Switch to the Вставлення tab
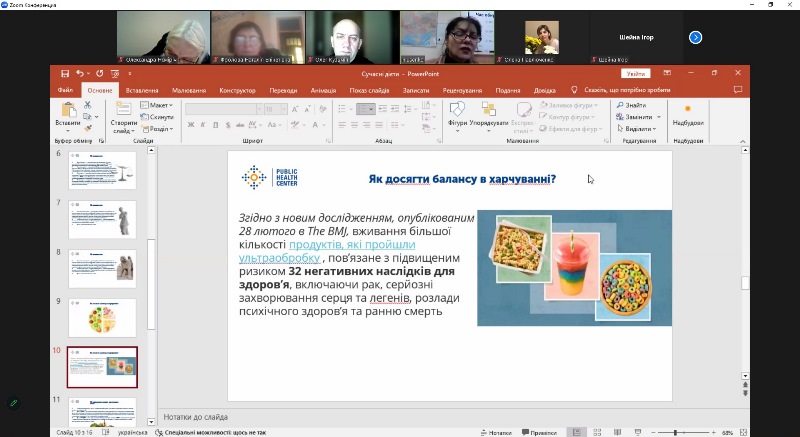The height and width of the screenshot is (437, 800). [x=142, y=90]
